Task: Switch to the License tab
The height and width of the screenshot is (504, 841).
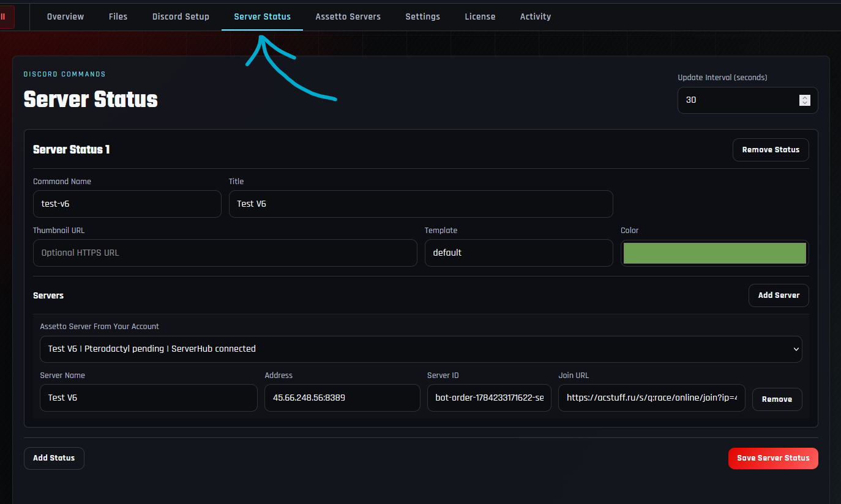Action: (480, 17)
